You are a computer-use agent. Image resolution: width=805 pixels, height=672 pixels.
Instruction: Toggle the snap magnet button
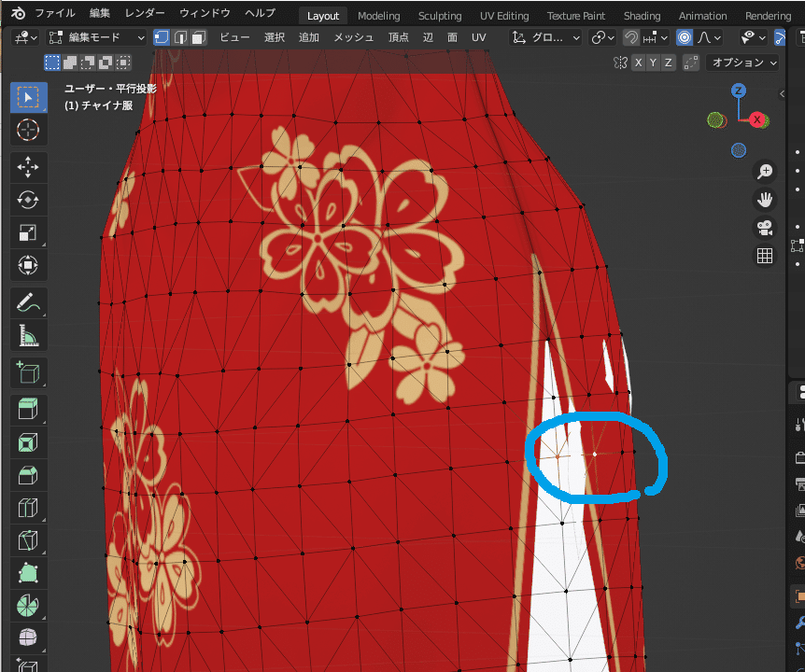(x=631, y=37)
